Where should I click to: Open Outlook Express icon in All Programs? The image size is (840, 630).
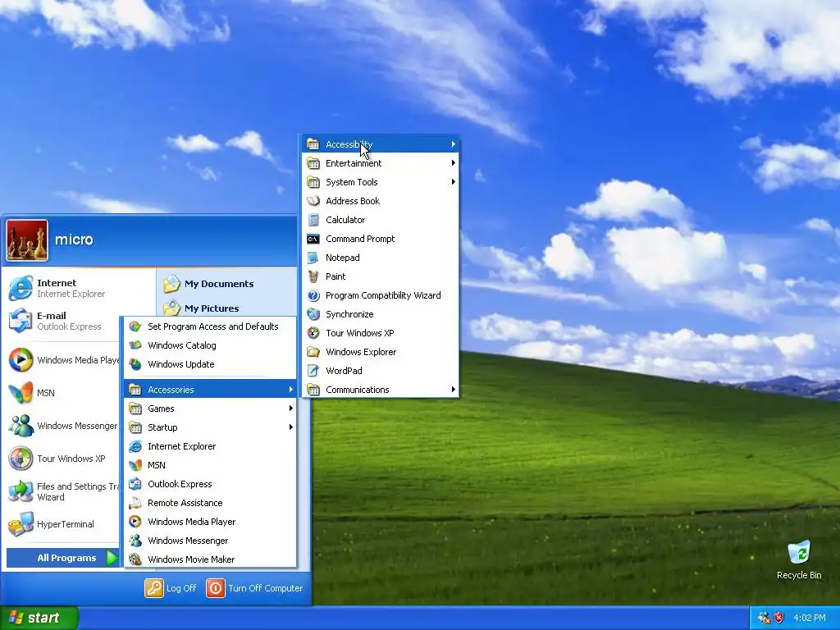[x=135, y=484]
